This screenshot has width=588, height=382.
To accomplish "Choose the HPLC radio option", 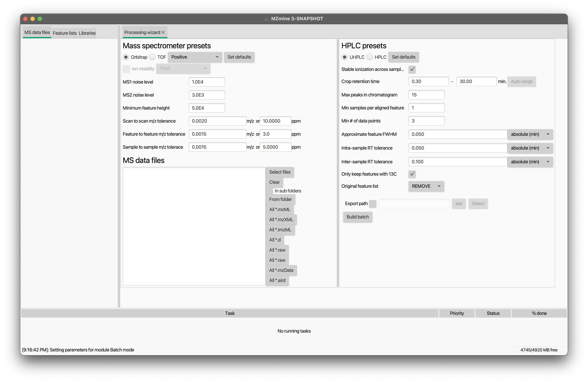I will 370,57.
